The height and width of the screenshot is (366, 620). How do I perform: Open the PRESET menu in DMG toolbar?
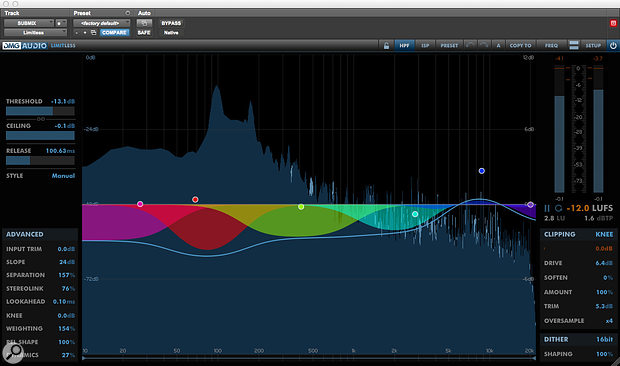449,45
